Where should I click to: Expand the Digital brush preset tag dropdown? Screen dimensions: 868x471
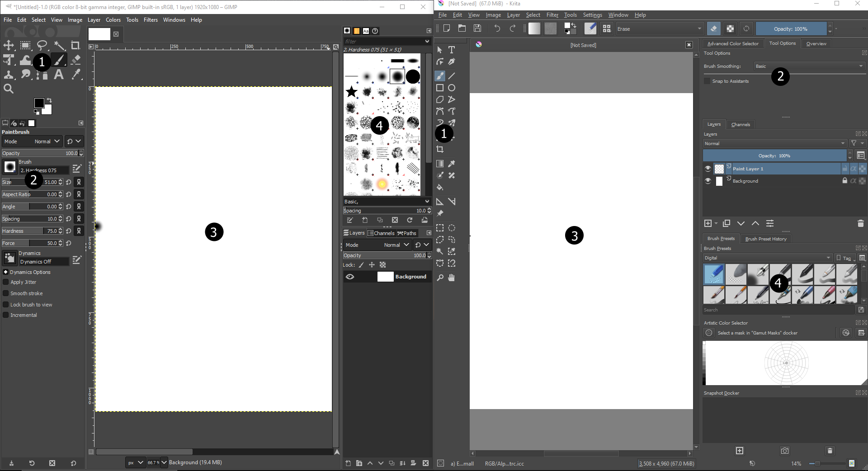[767, 258]
